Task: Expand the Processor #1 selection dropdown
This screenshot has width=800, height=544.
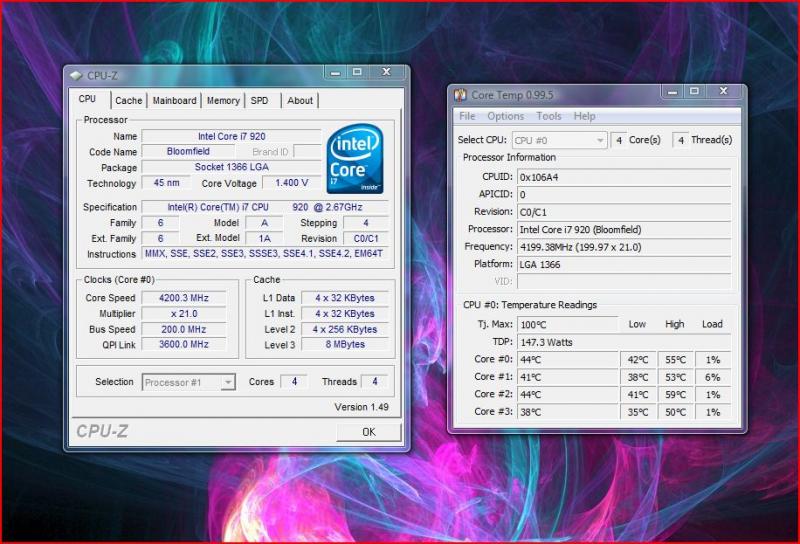Action: click(228, 382)
